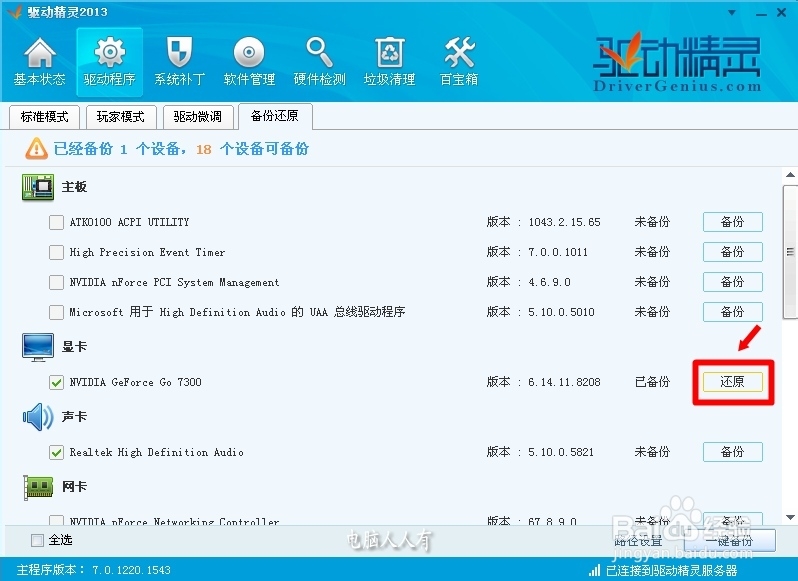Click the list scrollbar up arrow
This screenshot has width=798, height=581.
(x=790, y=175)
